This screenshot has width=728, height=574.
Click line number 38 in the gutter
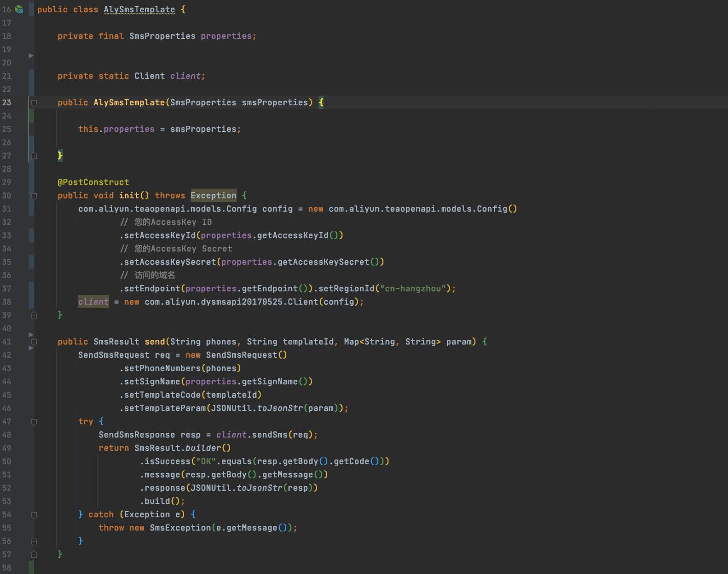[7, 302]
